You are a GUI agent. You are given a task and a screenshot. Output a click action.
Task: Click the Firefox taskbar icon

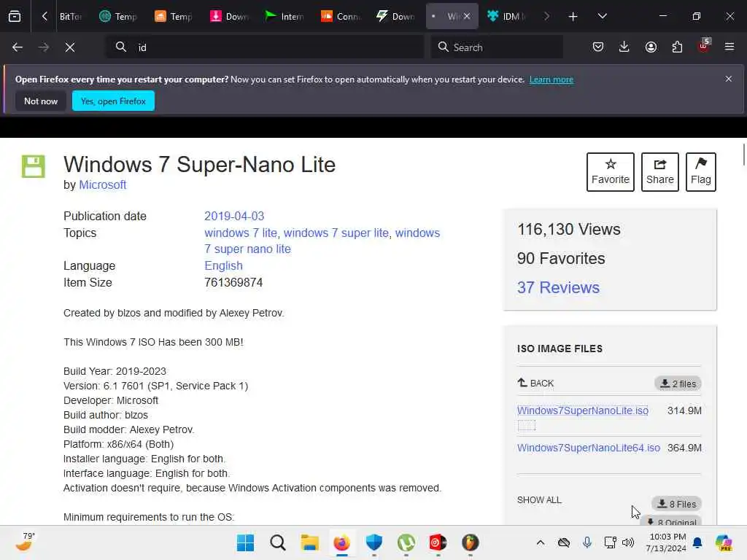pos(341,542)
